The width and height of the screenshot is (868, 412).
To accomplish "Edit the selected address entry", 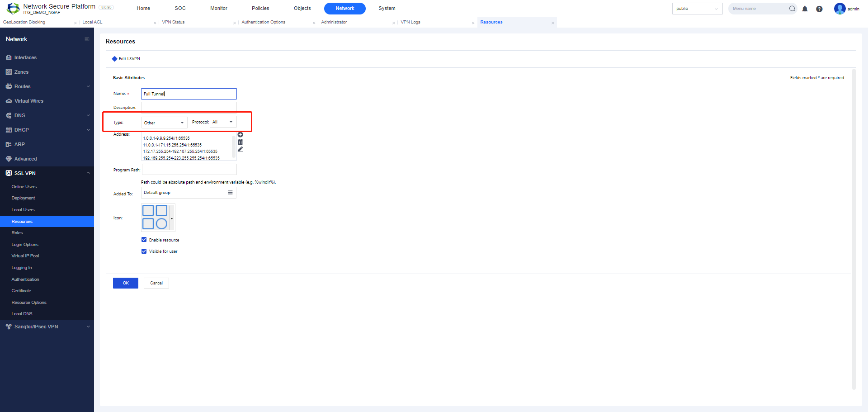I will click(240, 149).
